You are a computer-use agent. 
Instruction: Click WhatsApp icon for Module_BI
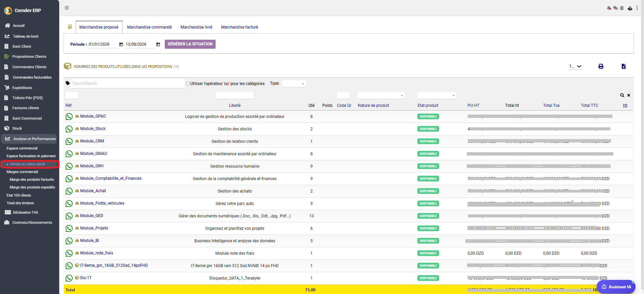click(x=69, y=241)
